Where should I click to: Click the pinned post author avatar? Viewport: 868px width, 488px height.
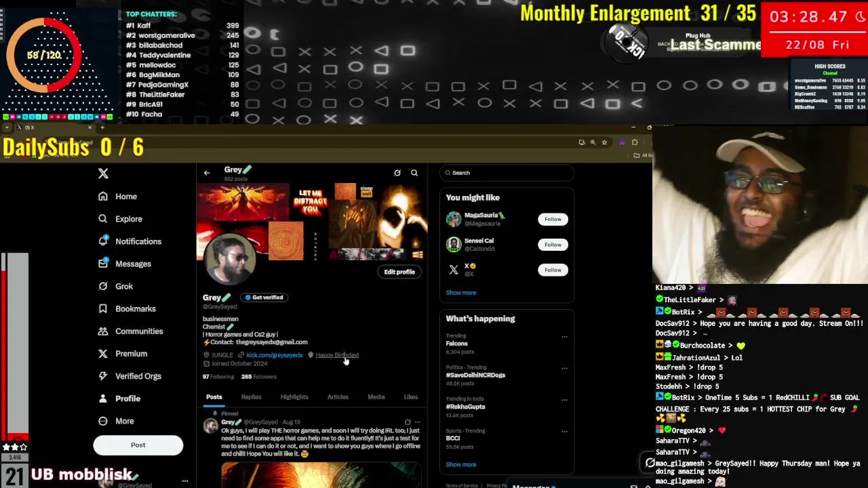[210, 426]
